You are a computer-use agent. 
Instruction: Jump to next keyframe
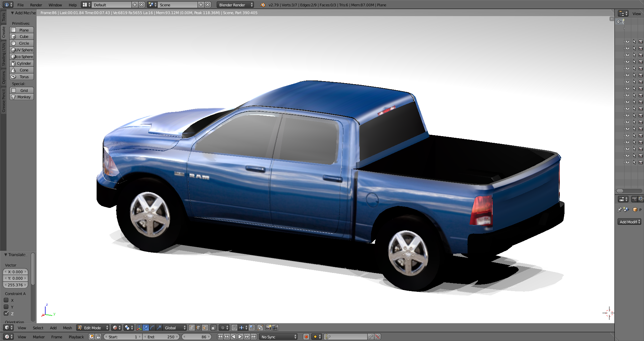247,337
